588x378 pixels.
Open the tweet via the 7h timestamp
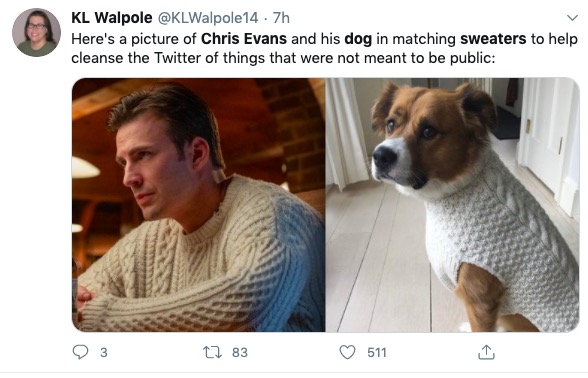tap(281, 18)
